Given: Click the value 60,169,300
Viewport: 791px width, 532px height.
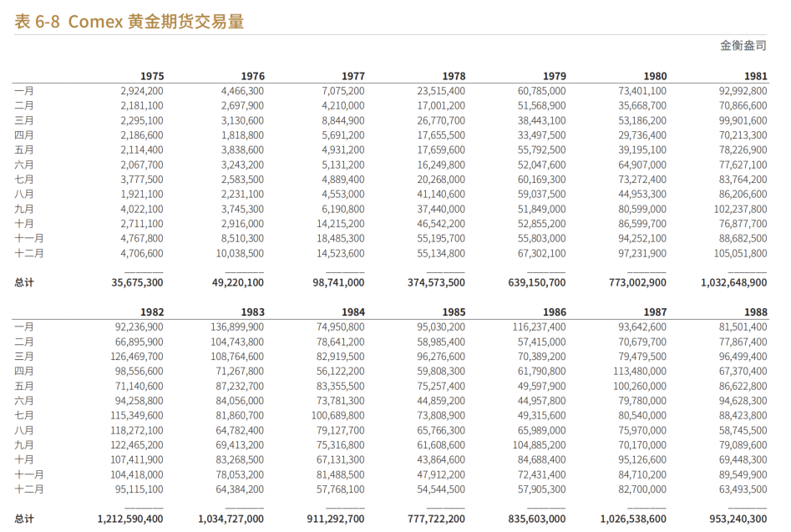Looking at the screenshot, I should click(542, 179).
